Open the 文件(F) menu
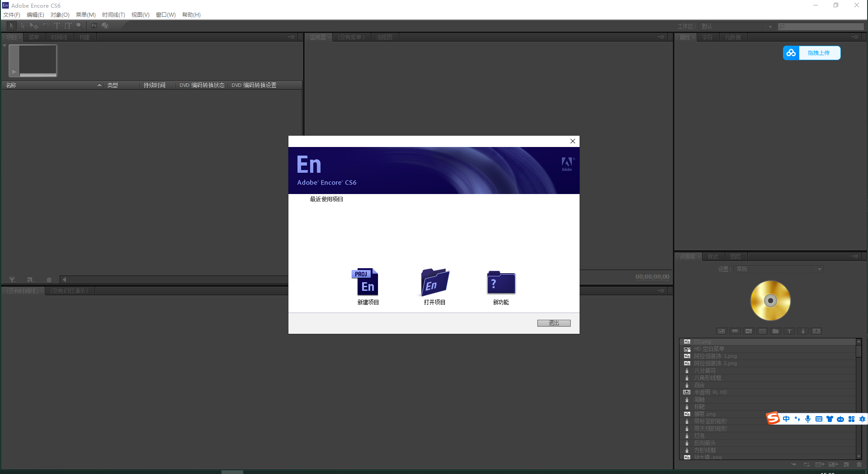The image size is (868, 474). point(12,15)
